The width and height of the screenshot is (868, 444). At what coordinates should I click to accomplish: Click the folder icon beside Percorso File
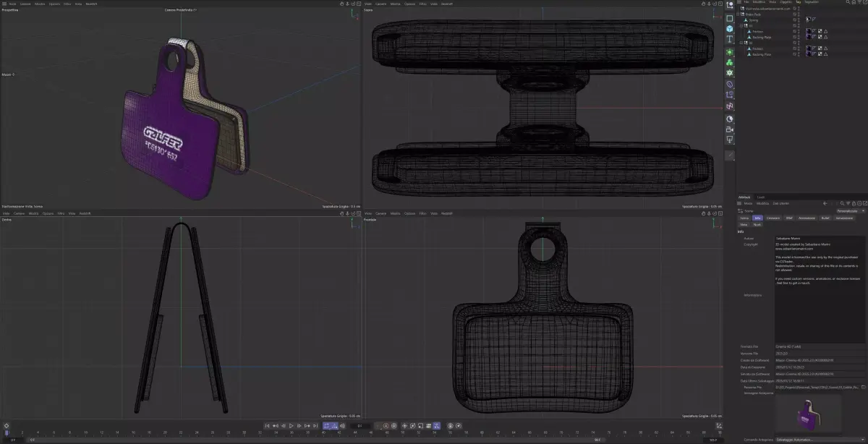point(863,387)
